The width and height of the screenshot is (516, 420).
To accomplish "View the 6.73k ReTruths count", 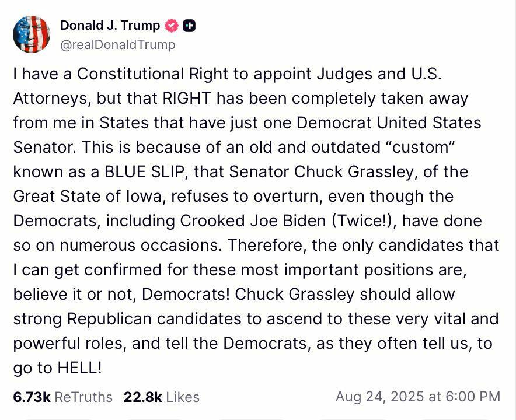I will coord(32,397).
